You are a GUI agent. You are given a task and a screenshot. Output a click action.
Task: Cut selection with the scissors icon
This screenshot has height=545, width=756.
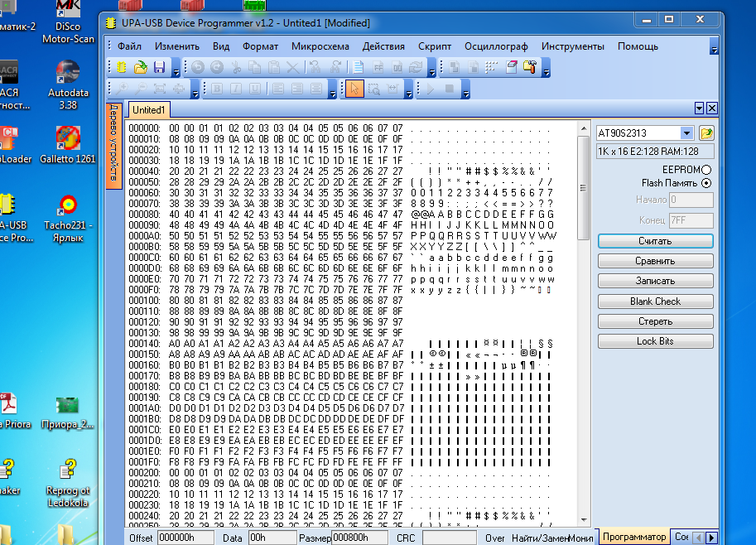(236, 68)
